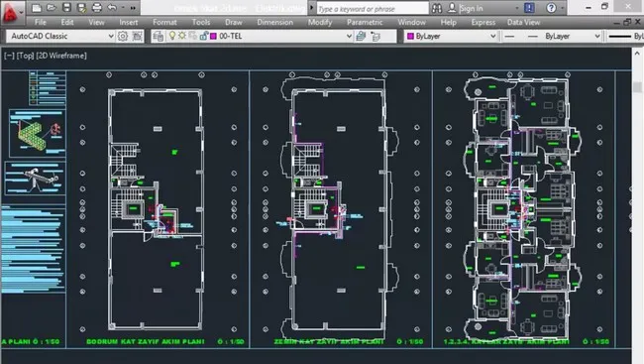Click the [2D Wireframe] visual style label

61,56
